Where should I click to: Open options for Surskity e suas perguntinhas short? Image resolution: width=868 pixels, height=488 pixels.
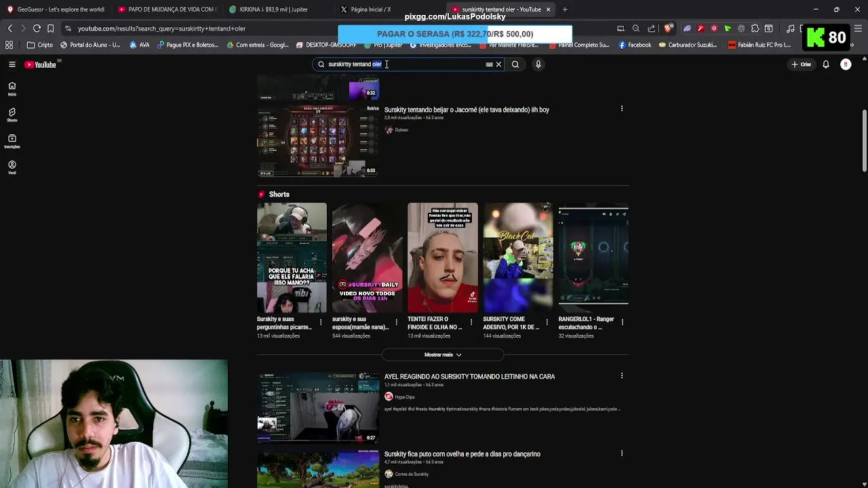(321, 323)
